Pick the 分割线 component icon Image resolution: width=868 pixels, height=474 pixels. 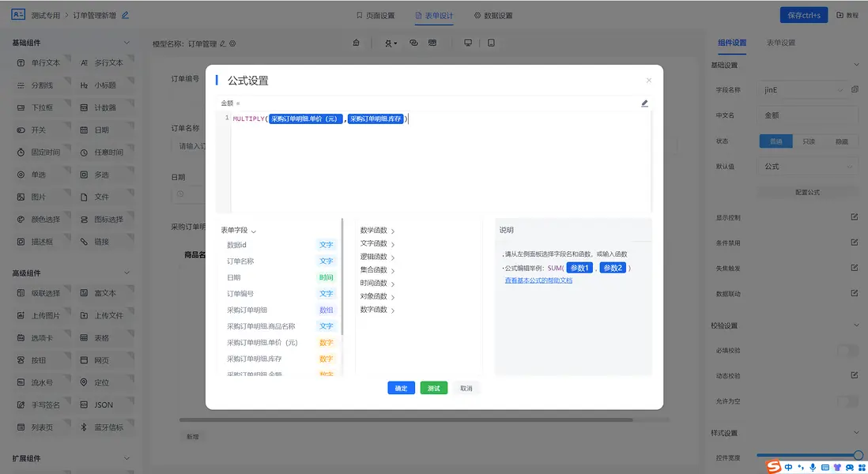[x=21, y=85]
